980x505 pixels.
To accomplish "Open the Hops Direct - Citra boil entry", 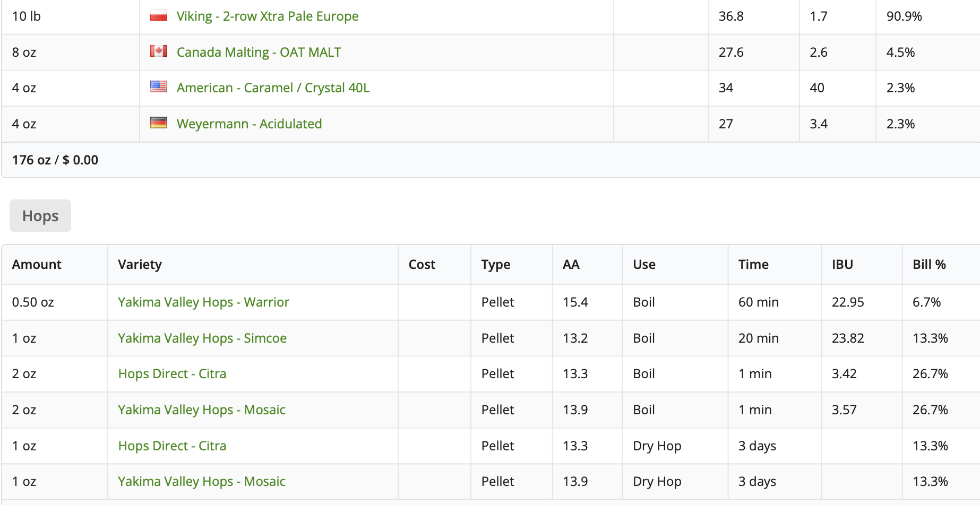I will (173, 373).
